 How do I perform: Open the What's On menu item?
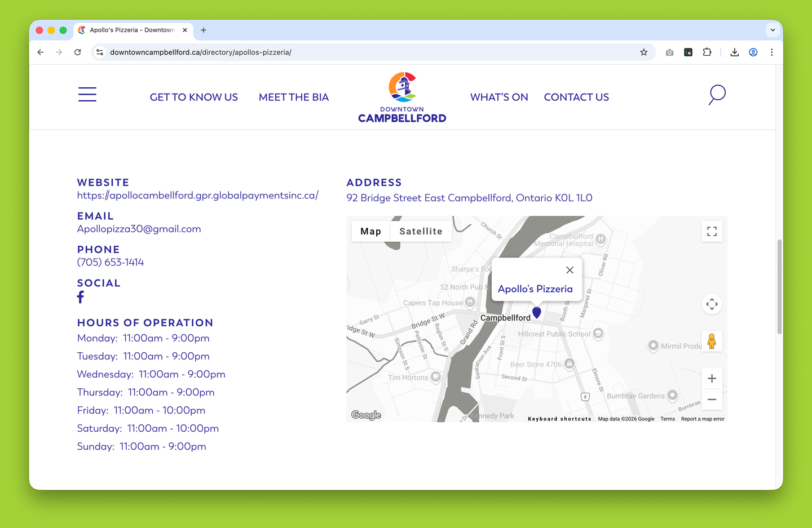[499, 97]
